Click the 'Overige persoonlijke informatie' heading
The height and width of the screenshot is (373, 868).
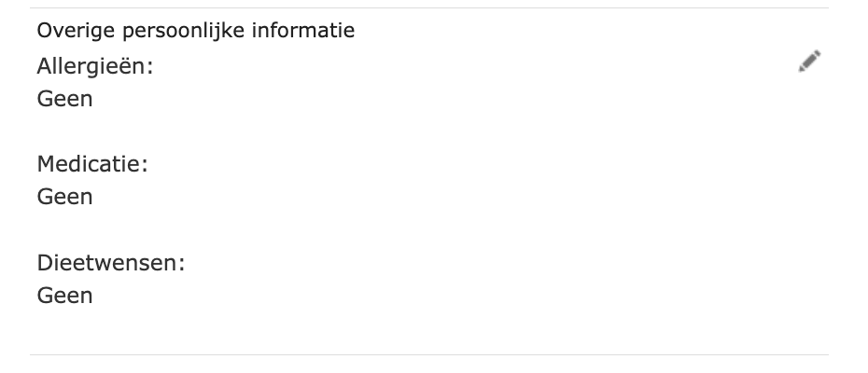pos(196,31)
